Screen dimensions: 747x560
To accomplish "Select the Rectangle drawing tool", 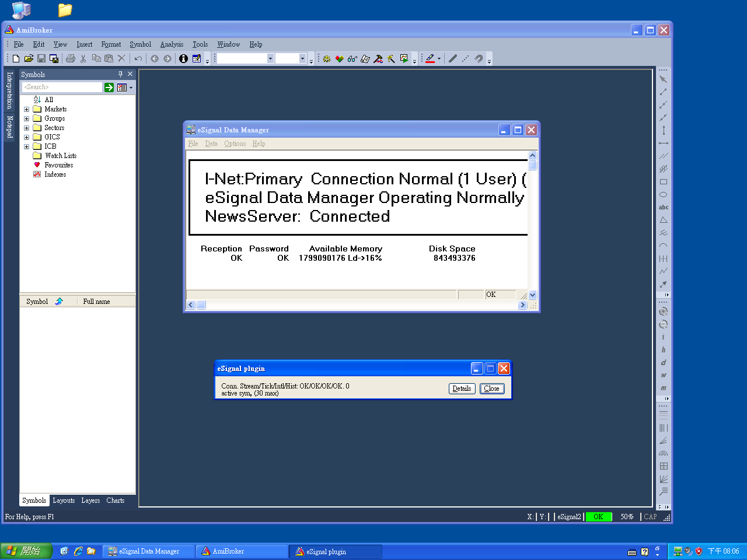I will click(x=664, y=182).
